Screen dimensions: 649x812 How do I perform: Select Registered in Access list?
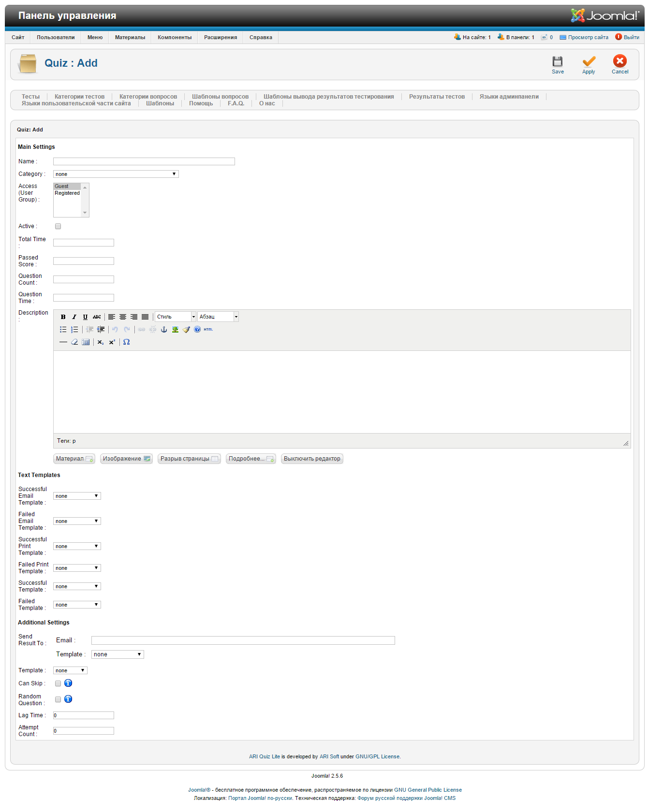(67, 193)
